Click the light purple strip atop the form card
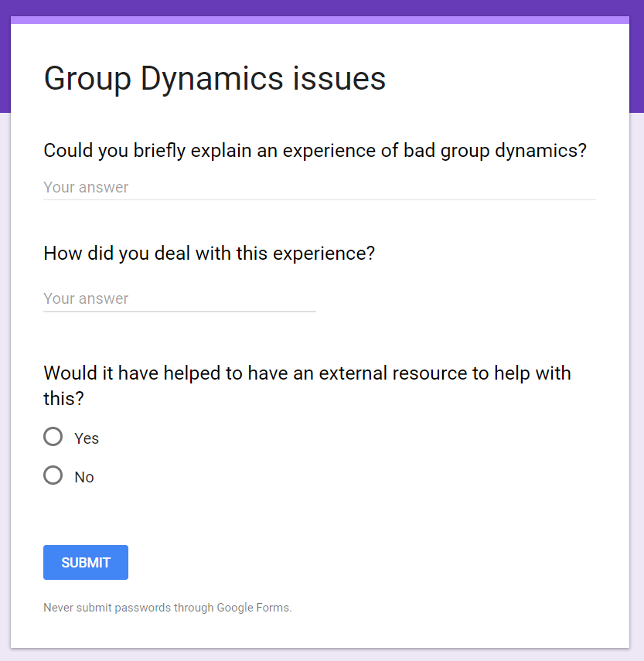644x661 pixels. pos(320,20)
